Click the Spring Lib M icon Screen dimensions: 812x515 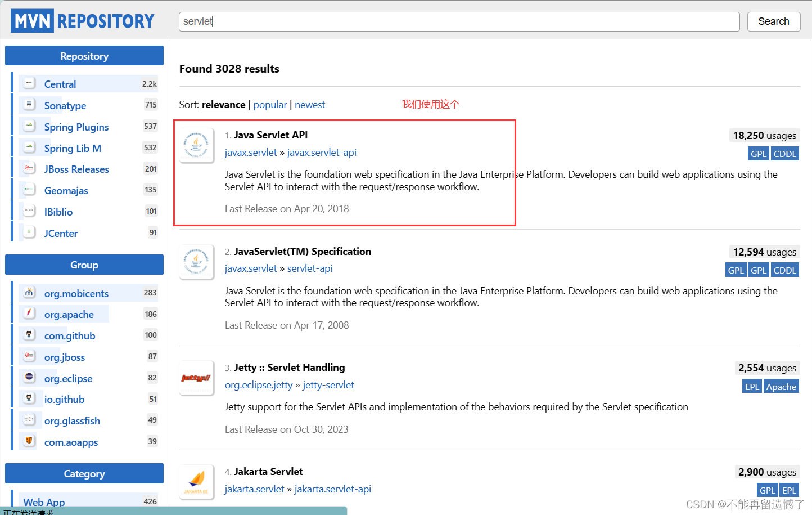[x=29, y=147]
